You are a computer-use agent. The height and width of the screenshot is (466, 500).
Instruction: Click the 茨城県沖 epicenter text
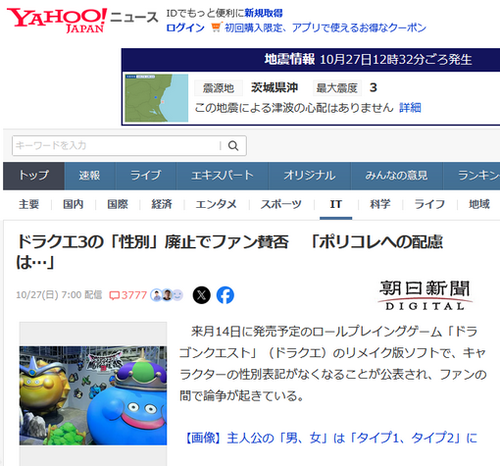[x=274, y=88]
